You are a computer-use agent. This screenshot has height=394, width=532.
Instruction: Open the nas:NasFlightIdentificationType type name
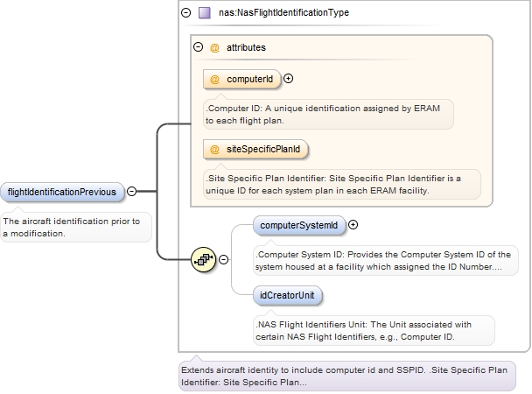coord(274,13)
